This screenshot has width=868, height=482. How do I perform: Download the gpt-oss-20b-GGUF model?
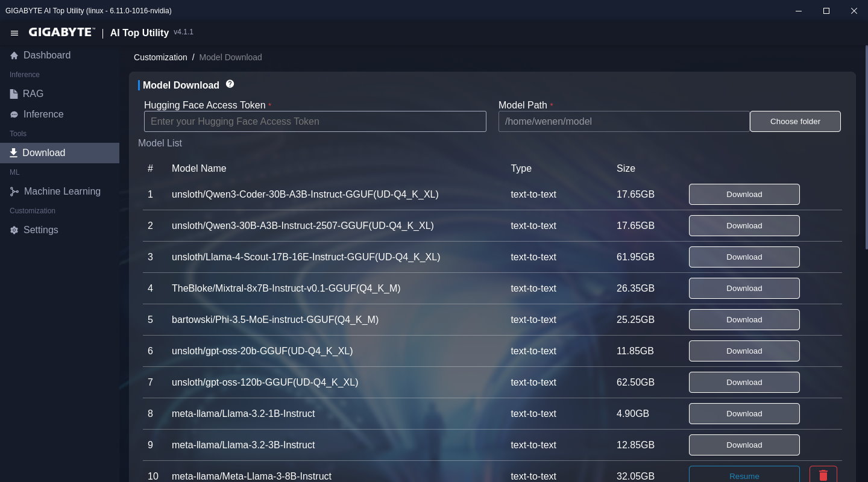pyautogui.click(x=744, y=351)
